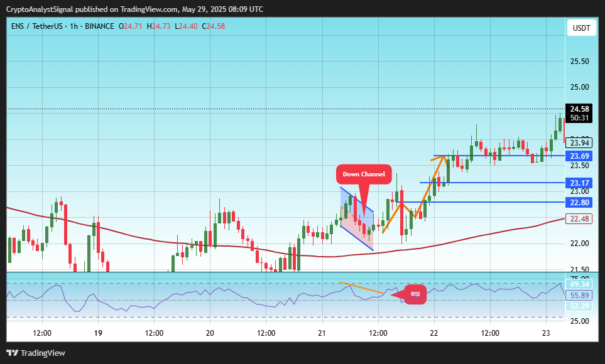Click the 25.50 price axis tick
The height and width of the screenshot is (364, 605).
point(579,62)
